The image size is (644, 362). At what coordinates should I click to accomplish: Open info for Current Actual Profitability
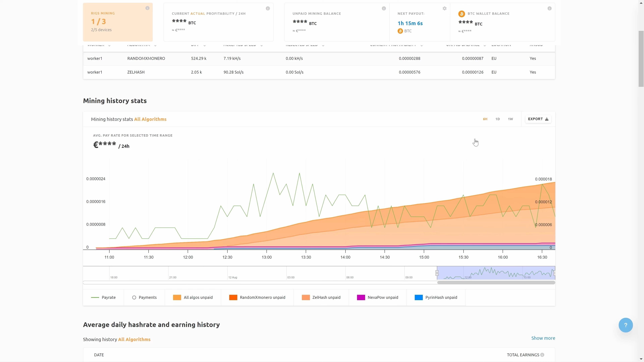coord(268,9)
